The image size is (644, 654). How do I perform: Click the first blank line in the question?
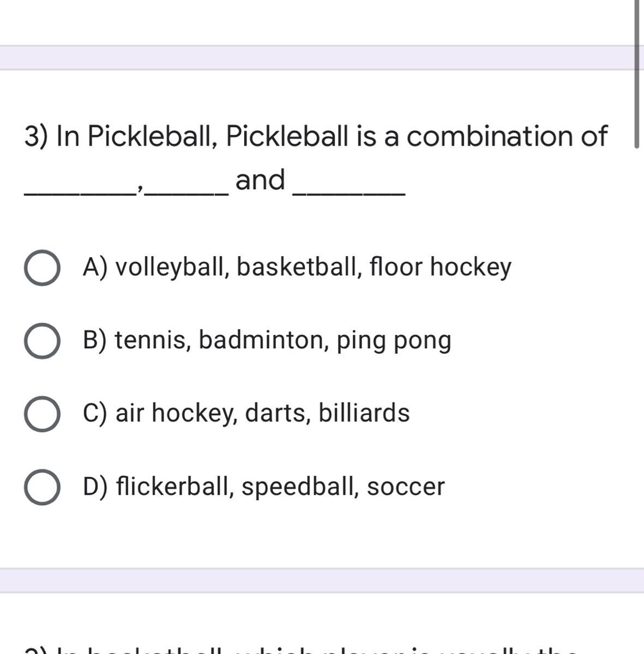80,191
